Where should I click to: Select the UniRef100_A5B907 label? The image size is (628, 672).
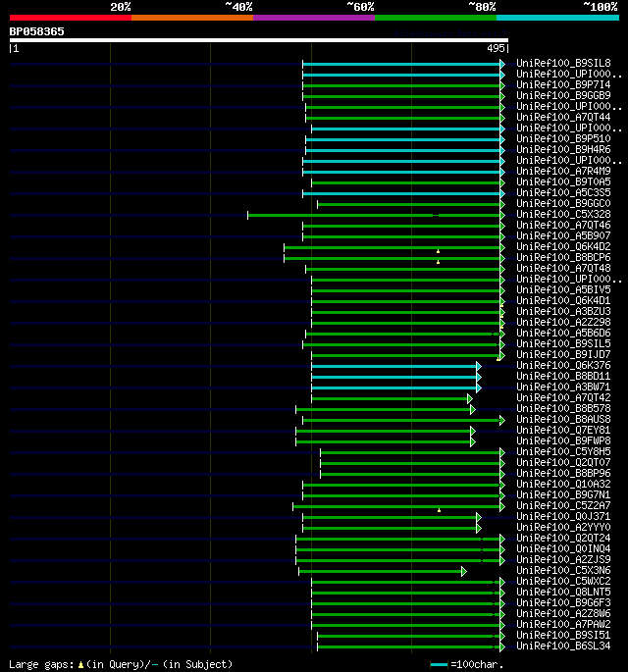[x=563, y=235]
